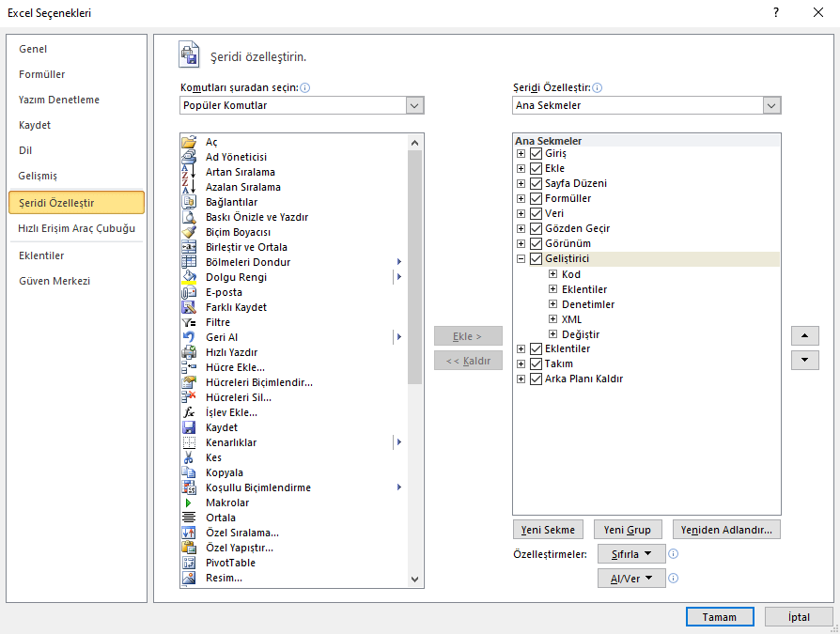Screen dimensions: 840x634
Task: Select the Dolgu Rengi paint bucket icon
Action: click(189, 277)
